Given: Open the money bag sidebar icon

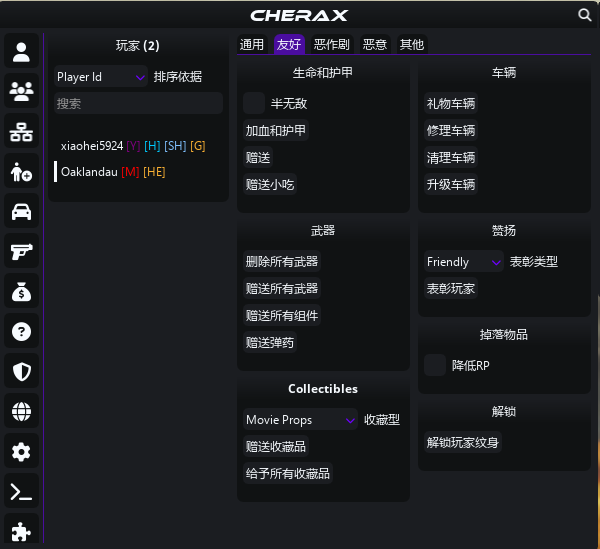Looking at the screenshot, I should tap(21, 291).
